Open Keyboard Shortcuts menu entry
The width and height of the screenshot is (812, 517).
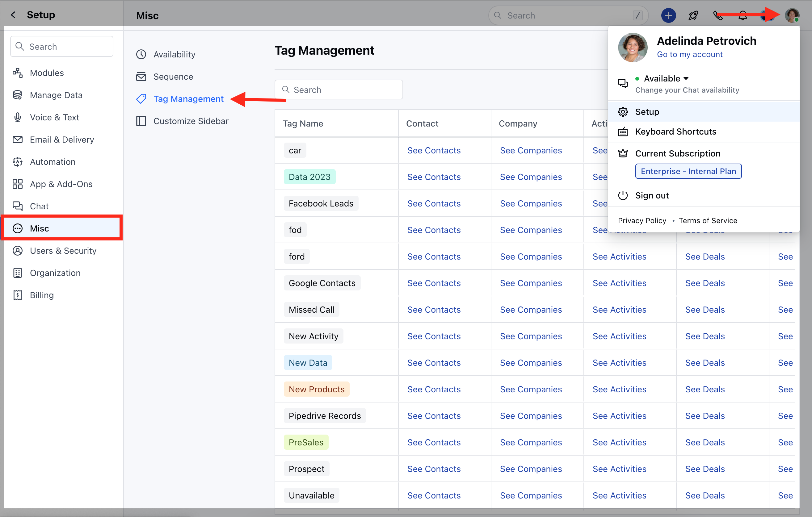675,131
